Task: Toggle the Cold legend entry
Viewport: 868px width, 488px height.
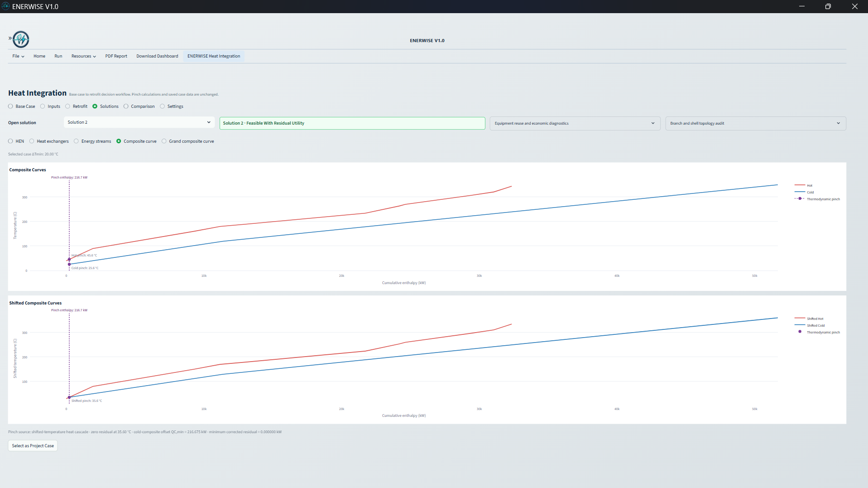Action: tap(804, 192)
